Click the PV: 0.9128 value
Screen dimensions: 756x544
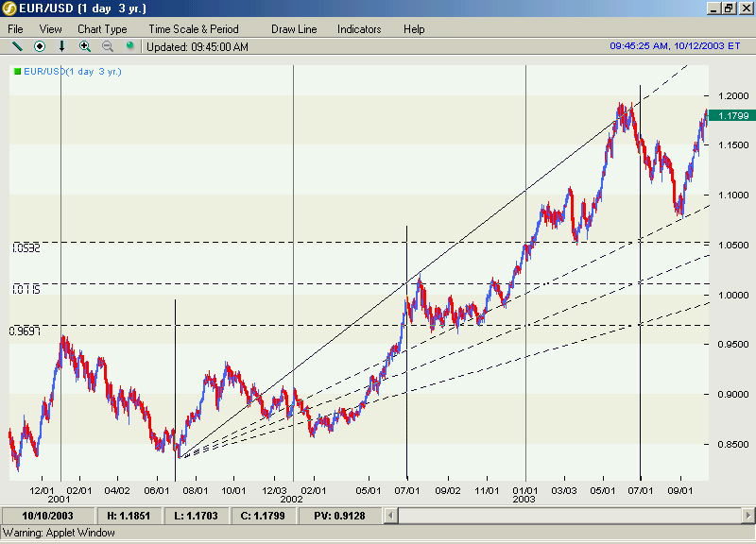(x=339, y=516)
